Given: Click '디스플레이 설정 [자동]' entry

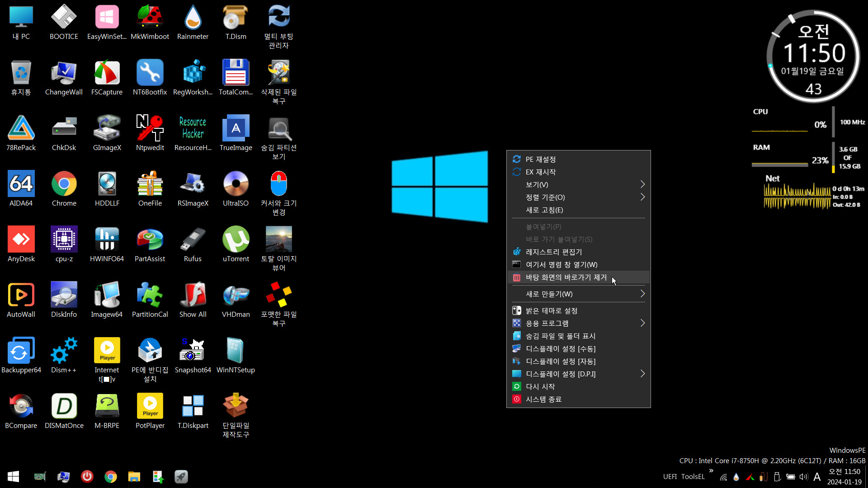Looking at the screenshot, I should tap(578, 361).
